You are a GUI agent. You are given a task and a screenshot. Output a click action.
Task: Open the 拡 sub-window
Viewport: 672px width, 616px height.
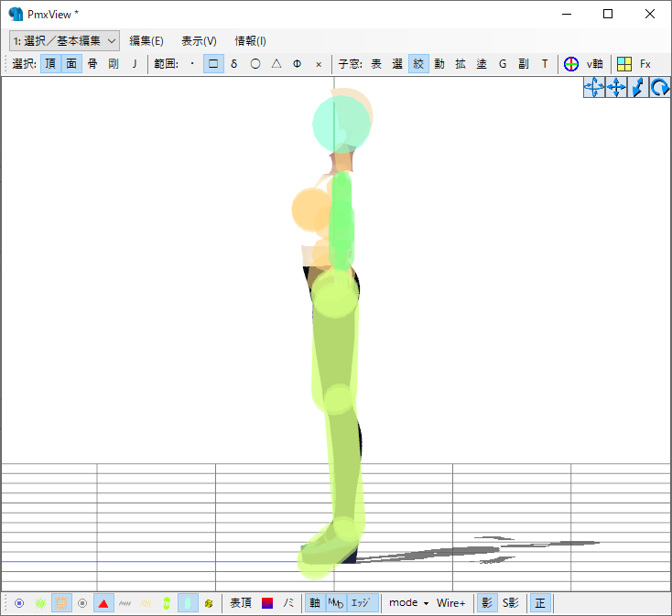click(x=461, y=64)
